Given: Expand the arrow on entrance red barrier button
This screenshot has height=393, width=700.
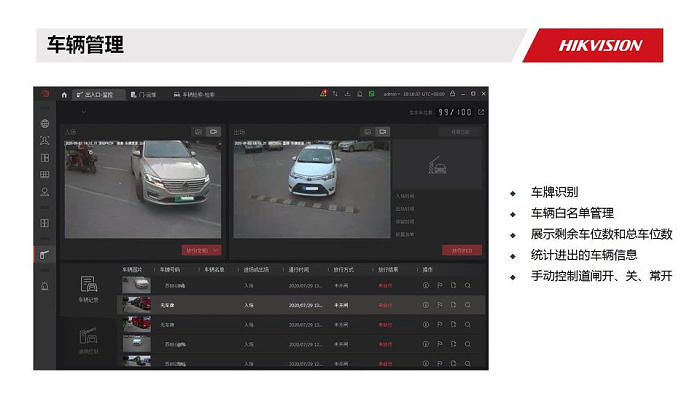Looking at the screenshot, I should (x=216, y=251).
